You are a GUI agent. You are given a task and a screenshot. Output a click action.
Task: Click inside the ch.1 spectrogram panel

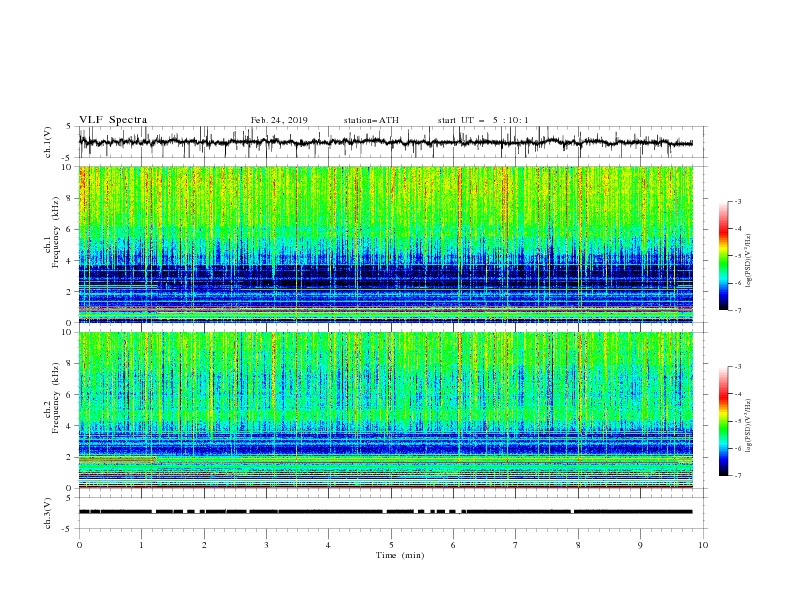click(386, 244)
